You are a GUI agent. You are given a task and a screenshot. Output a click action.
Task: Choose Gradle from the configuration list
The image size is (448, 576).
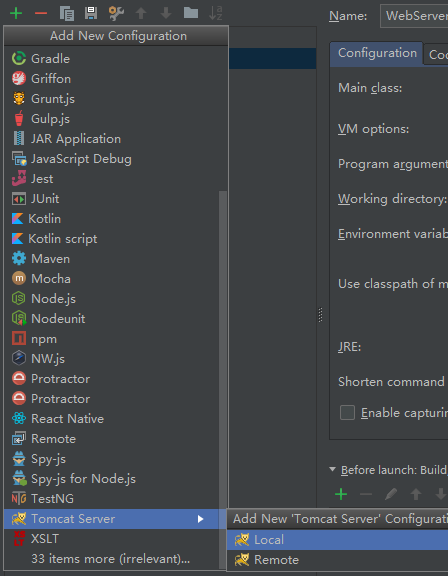click(116, 58)
